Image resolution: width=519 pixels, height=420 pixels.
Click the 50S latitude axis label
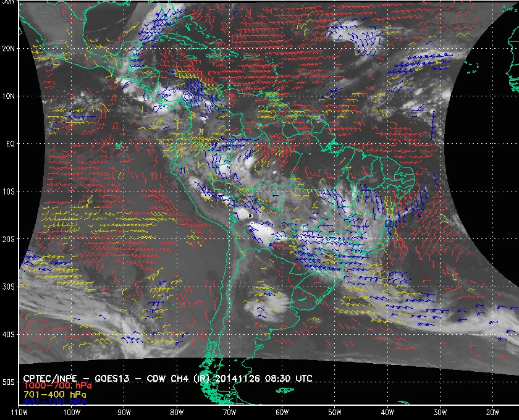(8, 382)
